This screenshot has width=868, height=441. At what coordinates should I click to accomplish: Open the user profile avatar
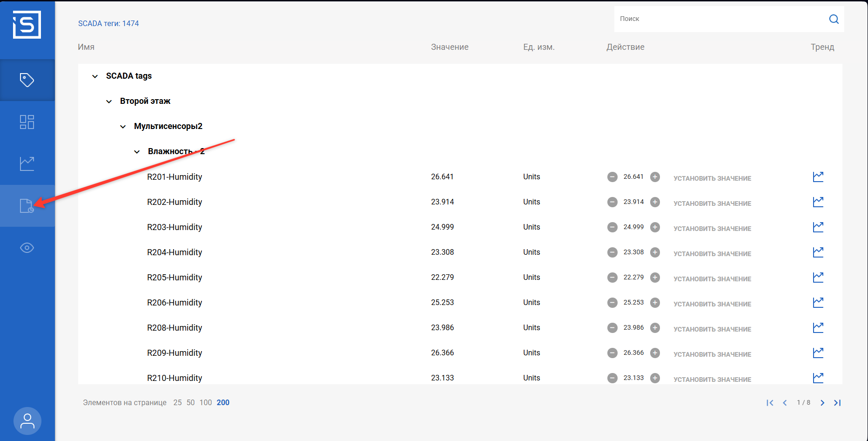[27, 421]
